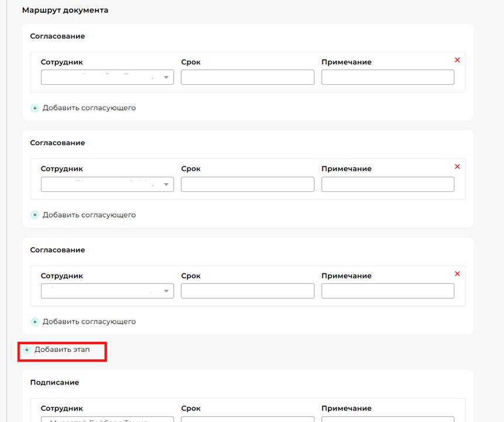Click the Срок field in second stage
Image resolution: width=504 pixels, height=422 pixels.
click(x=247, y=184)
